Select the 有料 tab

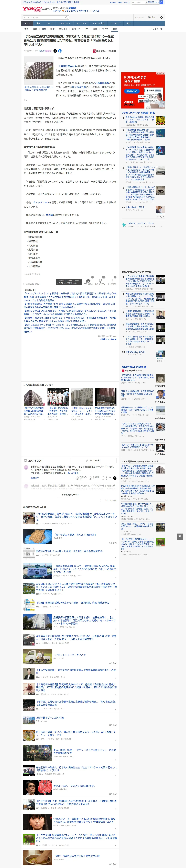(x=128, y=23)
